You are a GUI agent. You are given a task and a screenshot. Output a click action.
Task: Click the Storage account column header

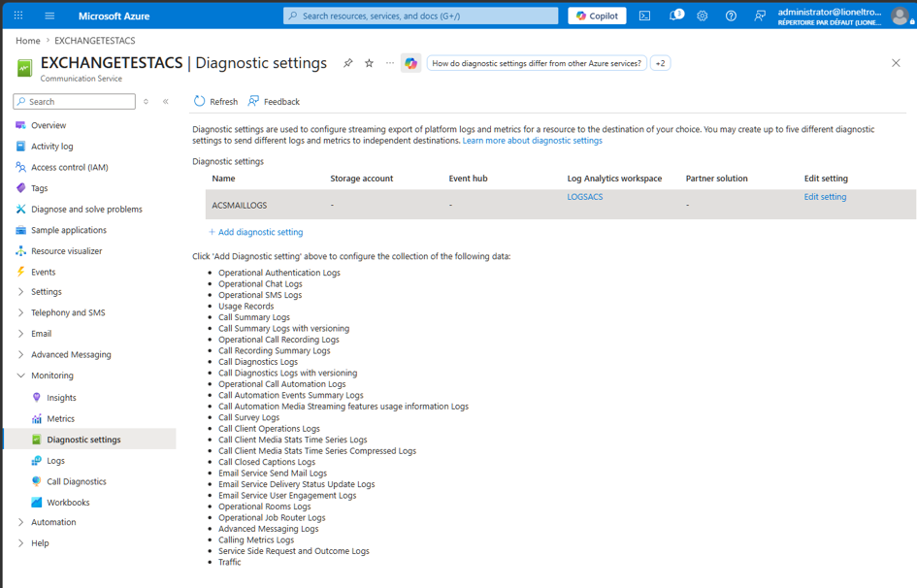tap(361, 179)
